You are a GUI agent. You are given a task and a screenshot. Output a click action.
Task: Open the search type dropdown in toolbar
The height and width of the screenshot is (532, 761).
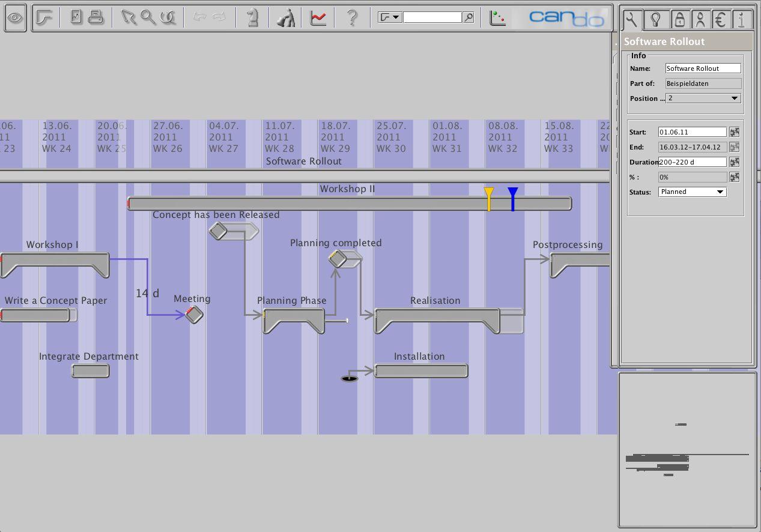tap(390, 17)
